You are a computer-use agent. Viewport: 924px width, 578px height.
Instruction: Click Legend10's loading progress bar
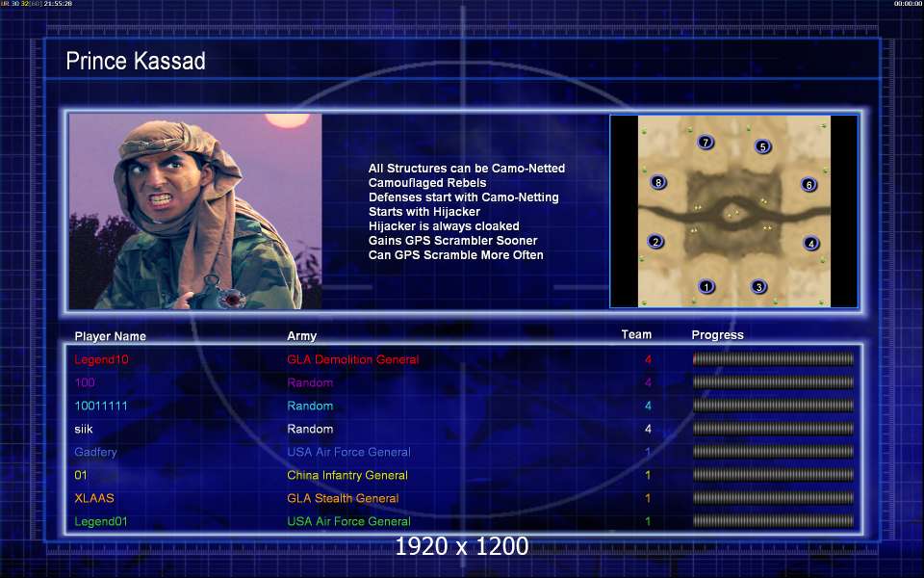(x=773, y=359)
